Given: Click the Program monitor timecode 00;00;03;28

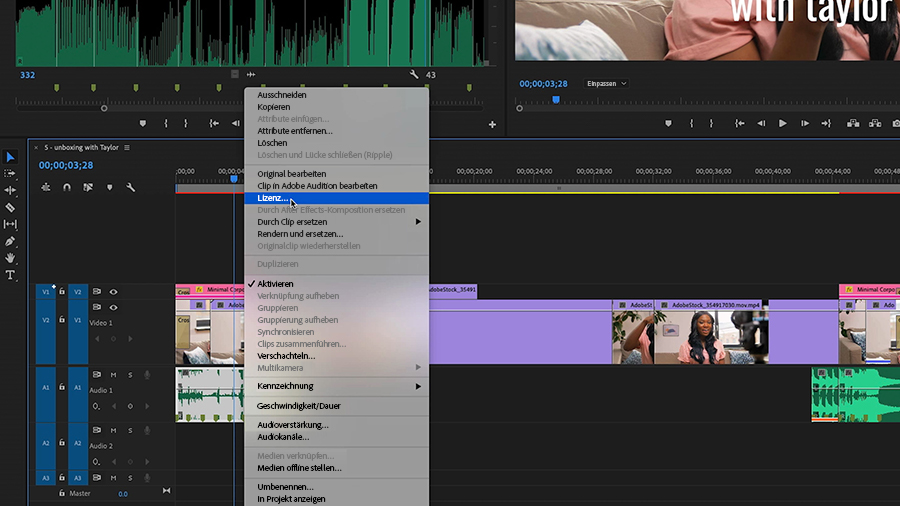Looking at the screenshot, I should tap(543, 83).
